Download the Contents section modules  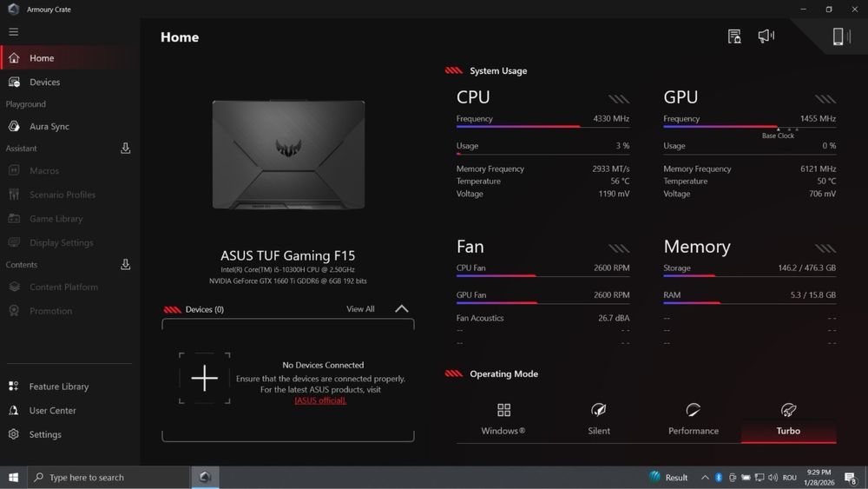coord(126,265)
